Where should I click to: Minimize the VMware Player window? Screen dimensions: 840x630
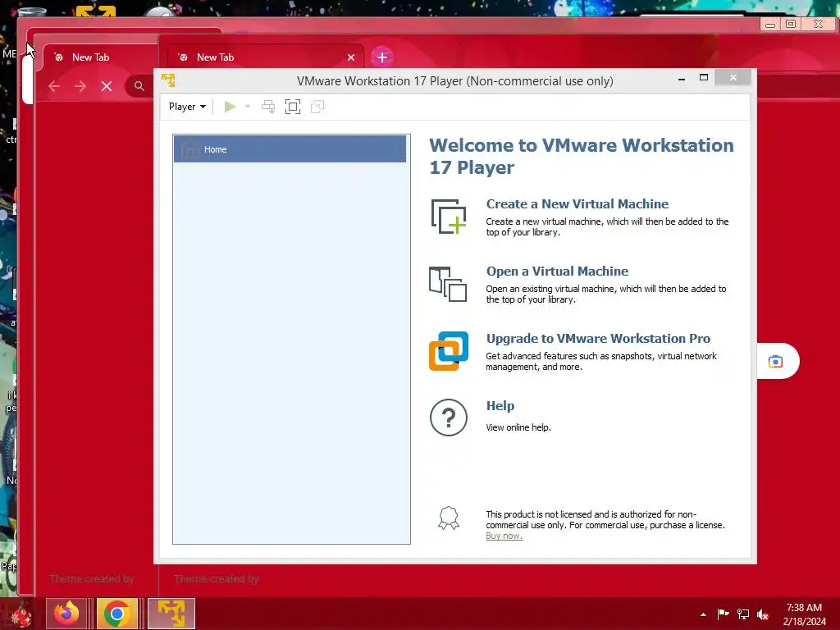pyautogui.click(x=682, y=79)
